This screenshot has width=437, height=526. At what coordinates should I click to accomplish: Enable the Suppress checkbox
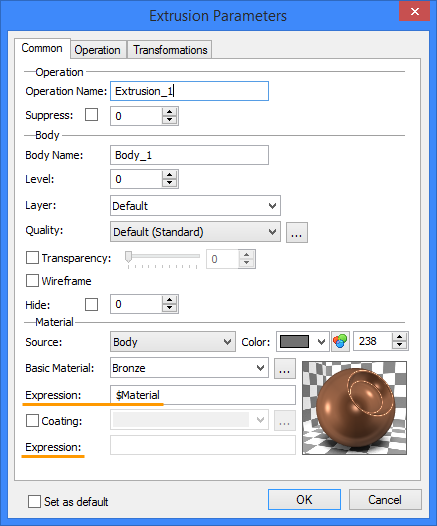(91, 115)
